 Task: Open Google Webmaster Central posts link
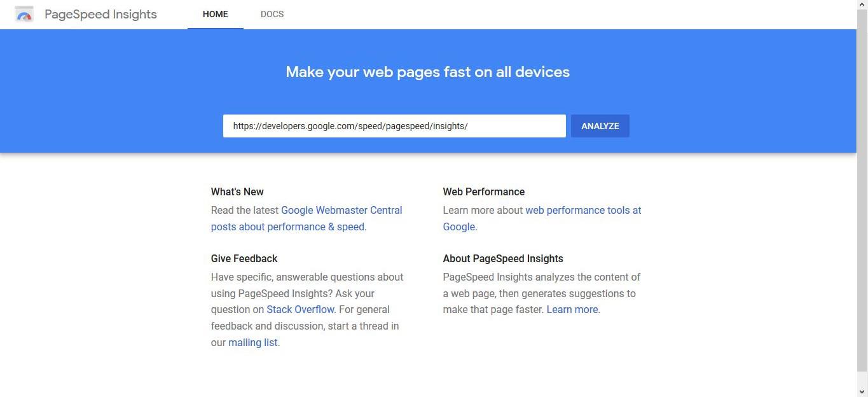pos(341,211)
